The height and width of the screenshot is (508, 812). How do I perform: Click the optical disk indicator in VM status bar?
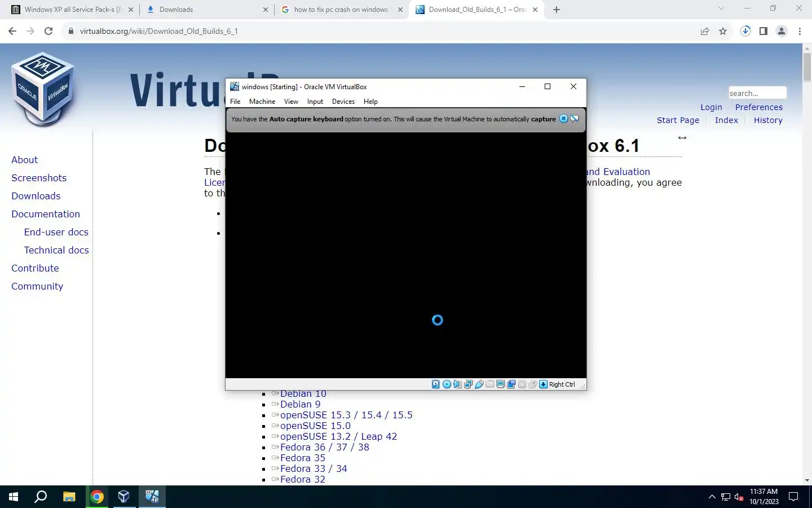[x=447, y=384]
